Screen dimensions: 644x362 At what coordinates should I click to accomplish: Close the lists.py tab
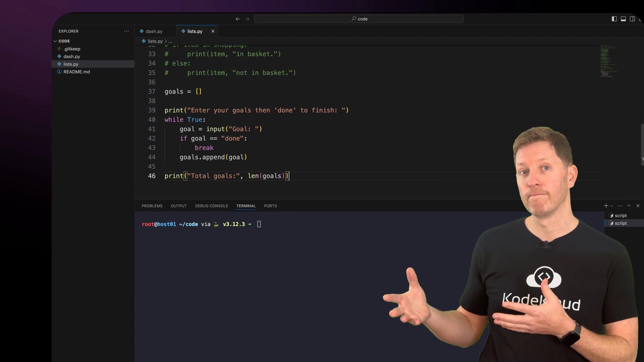coord(213,31)
